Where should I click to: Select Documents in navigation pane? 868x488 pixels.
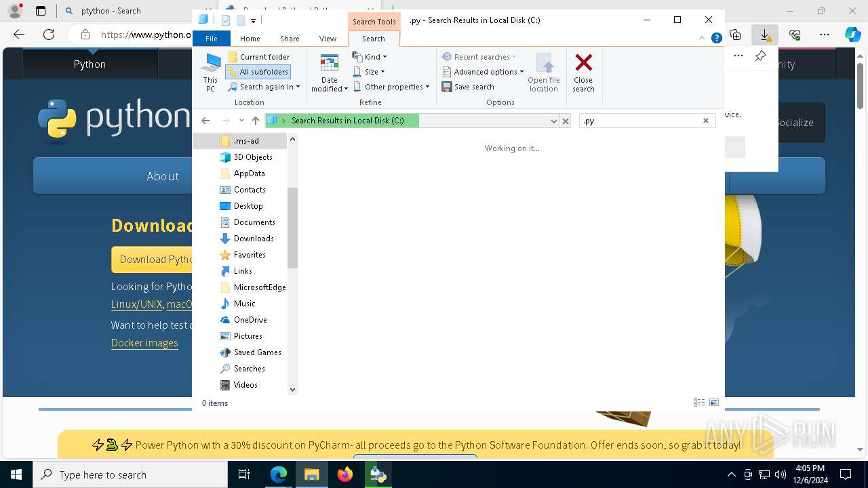(x=248, y=222)
